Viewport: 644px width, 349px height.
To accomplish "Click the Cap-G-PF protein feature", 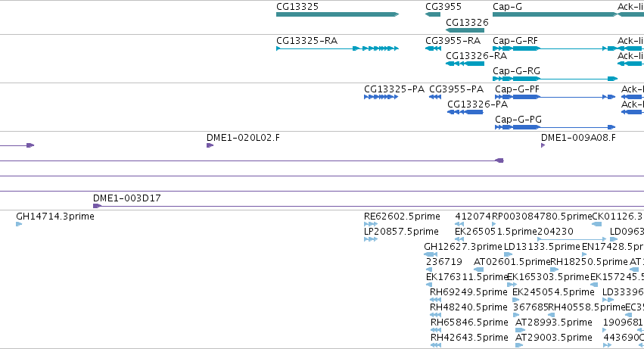I will tap(555, 97).
